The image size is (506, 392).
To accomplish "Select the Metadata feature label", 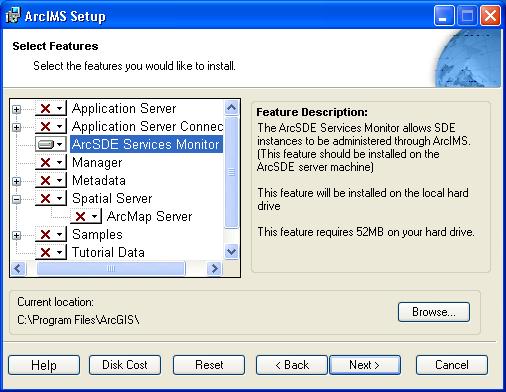I will click(x=99, y=181).
